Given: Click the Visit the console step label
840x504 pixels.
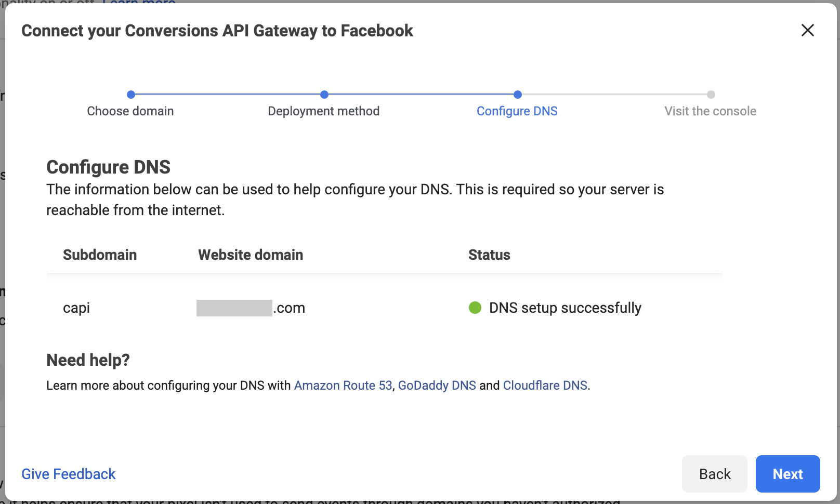Looking at the screenshot, I should [711, 111].
